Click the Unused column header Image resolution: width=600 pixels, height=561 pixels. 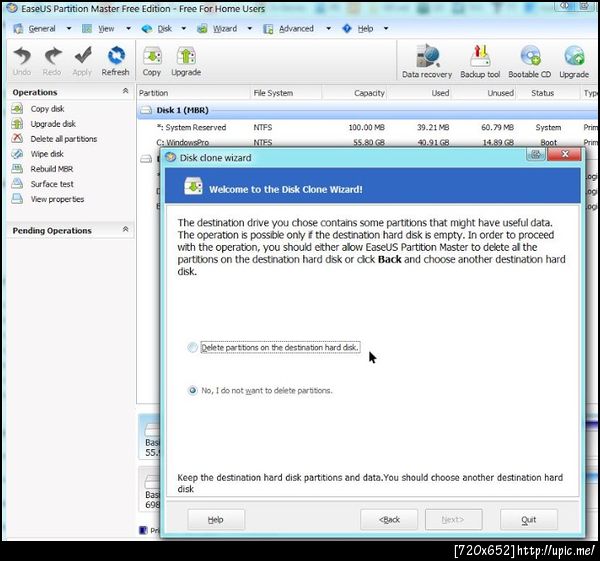pos(484,93)
